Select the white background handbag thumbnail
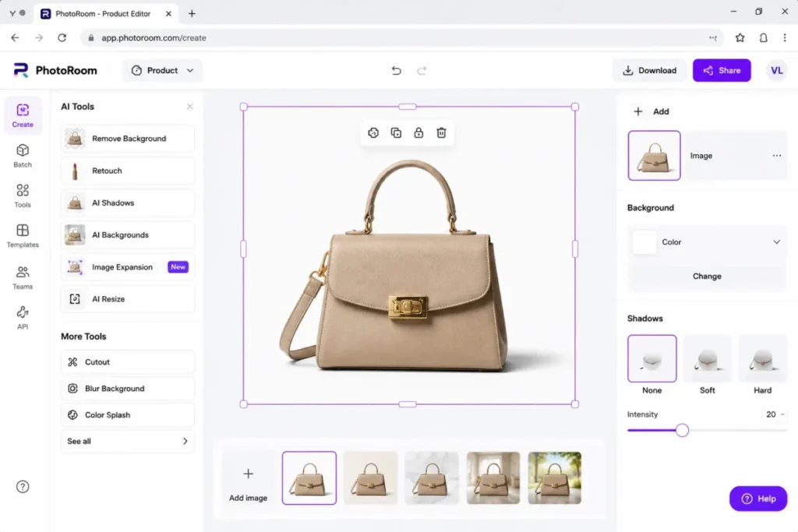 pos(309,477)
